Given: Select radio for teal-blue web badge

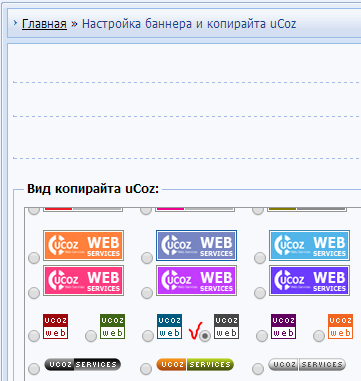Looking at the screenshot, I should click(x=148, y=336).
